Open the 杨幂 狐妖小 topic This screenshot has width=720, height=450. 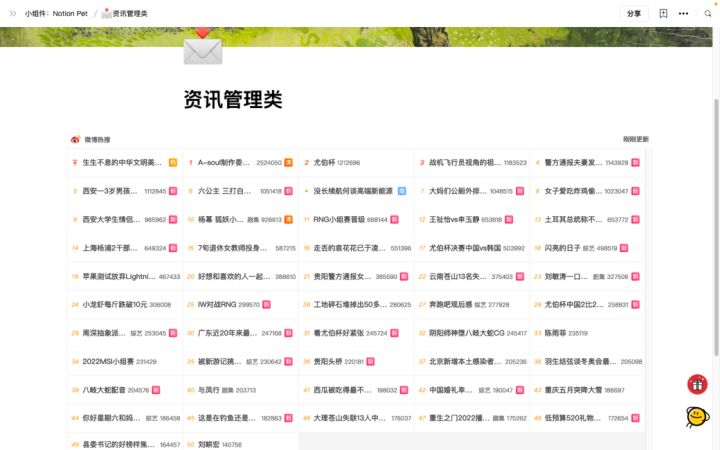click(x=221, y=219)
